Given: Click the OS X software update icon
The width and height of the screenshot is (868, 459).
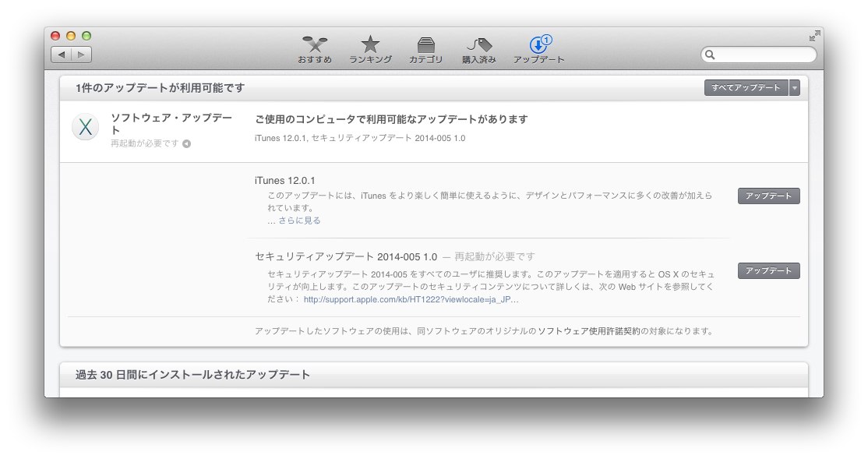Looking at the screenshot, I should [x=85, y=127].
